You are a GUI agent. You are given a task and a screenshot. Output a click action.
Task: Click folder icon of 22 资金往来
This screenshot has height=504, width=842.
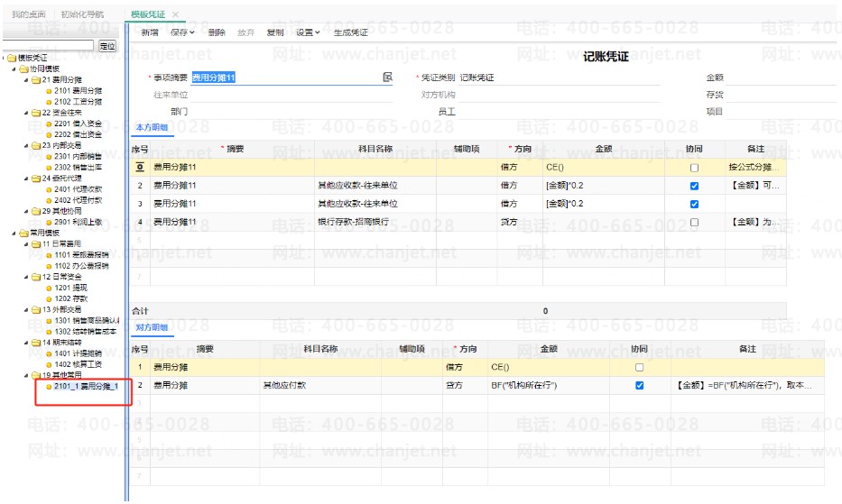(x=36, y=113)
